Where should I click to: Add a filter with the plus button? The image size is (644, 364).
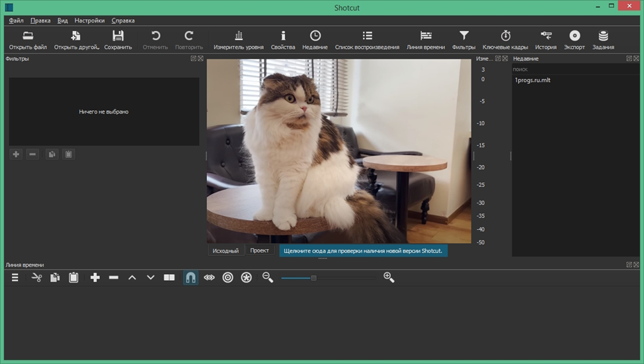point(16,154)
